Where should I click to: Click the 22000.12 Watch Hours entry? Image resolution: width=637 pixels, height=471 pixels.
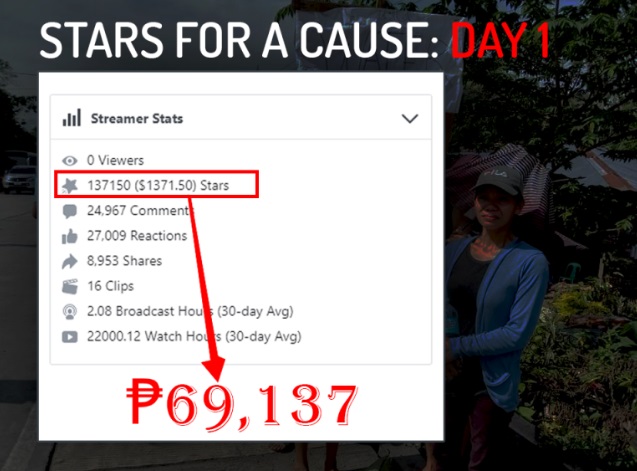194,336
